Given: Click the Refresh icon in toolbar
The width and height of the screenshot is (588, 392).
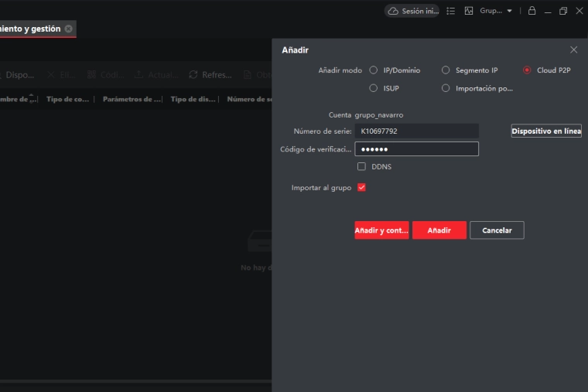Looking at the screenshot, I should (193, 75).
